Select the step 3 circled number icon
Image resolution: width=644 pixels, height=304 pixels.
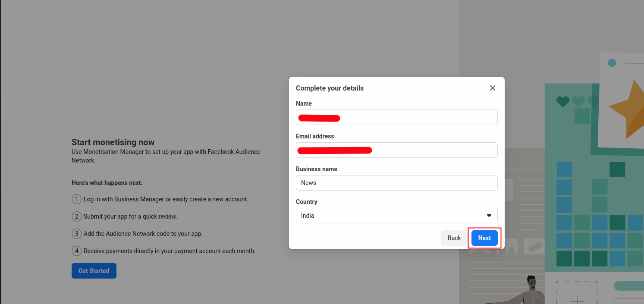coord(76,234)
